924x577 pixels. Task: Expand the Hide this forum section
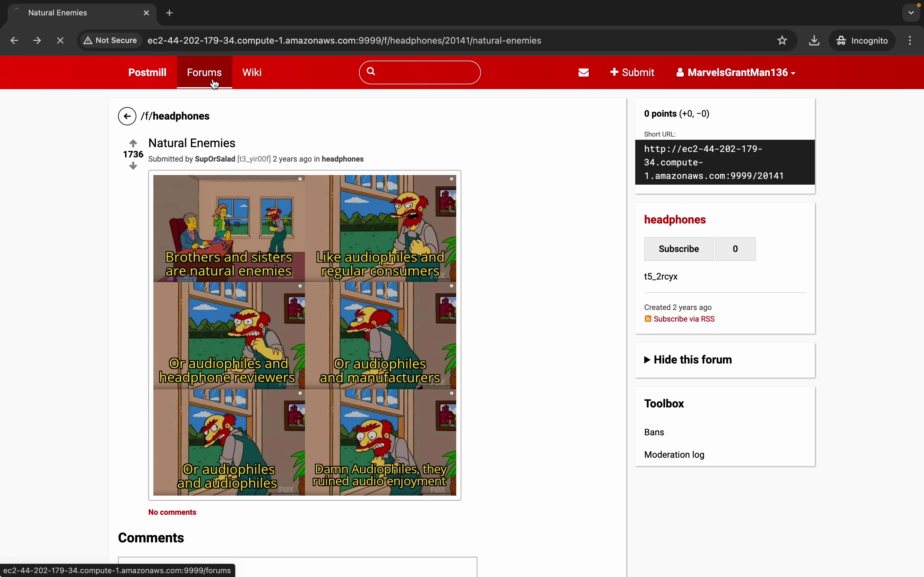pos(687,360)
